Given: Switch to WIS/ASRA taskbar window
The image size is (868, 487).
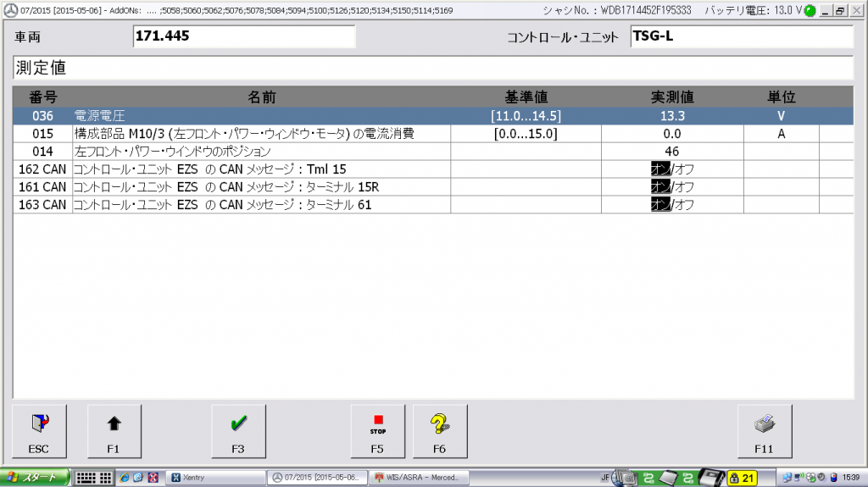Looking at the screenshot, I should pyautogui.click(x=419, y=478).
